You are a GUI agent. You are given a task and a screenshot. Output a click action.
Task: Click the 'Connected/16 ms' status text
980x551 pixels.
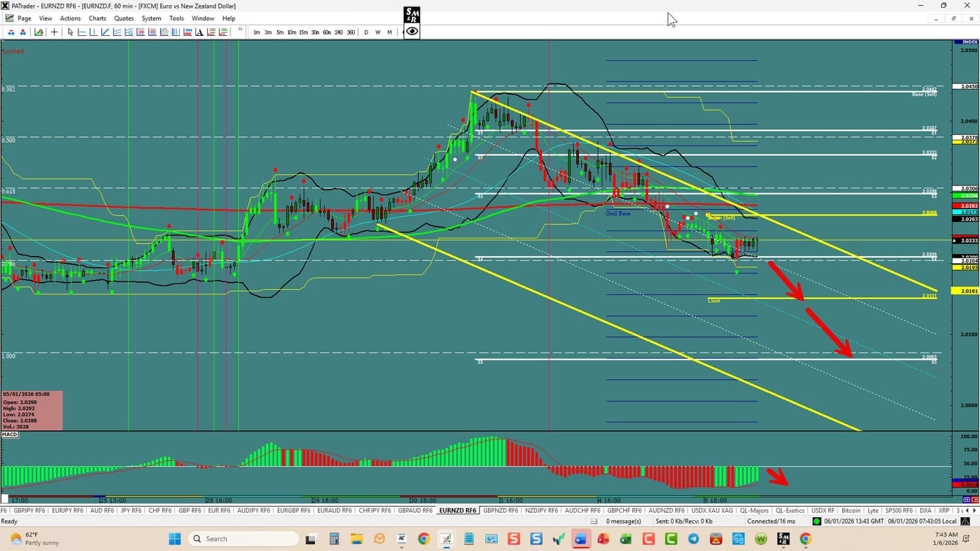772,521
